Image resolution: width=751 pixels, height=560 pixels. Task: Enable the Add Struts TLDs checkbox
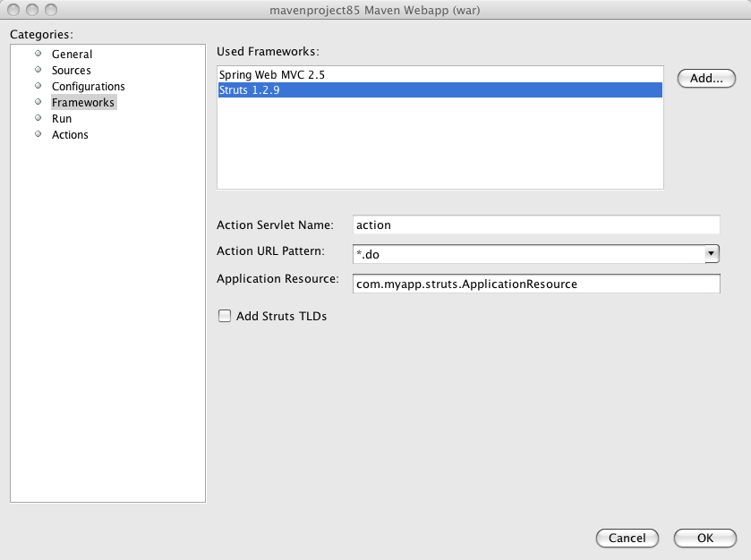[225, 316]
